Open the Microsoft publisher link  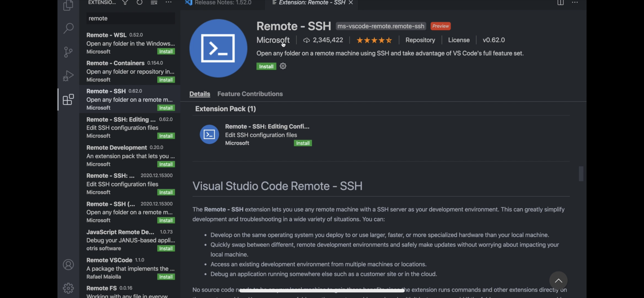(x=273, y=40)
